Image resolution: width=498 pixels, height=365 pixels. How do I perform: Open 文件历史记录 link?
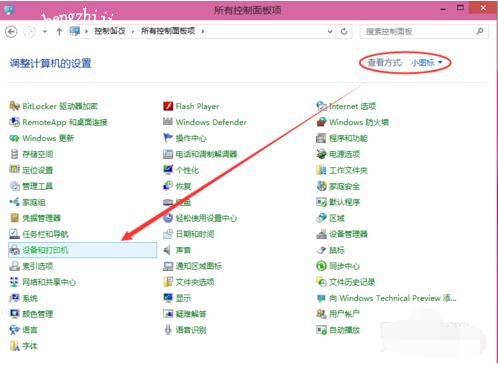pyautogui.click(x=352, y=282)
